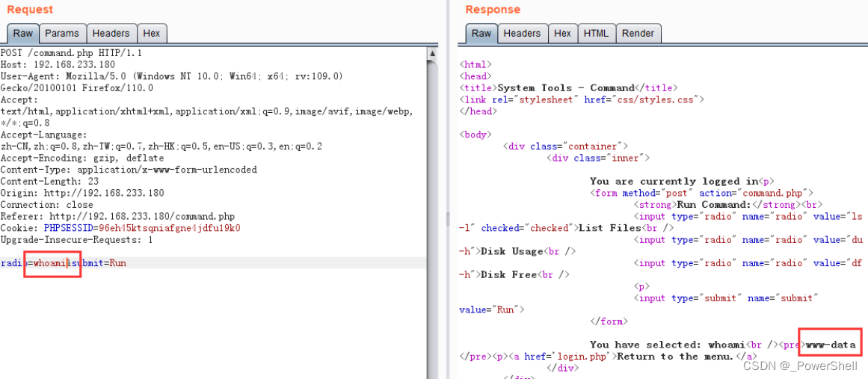The width and height of the screenshot is (868, 379).
Task: Click the whoami value in request body
Action: [x=50, y=263]
